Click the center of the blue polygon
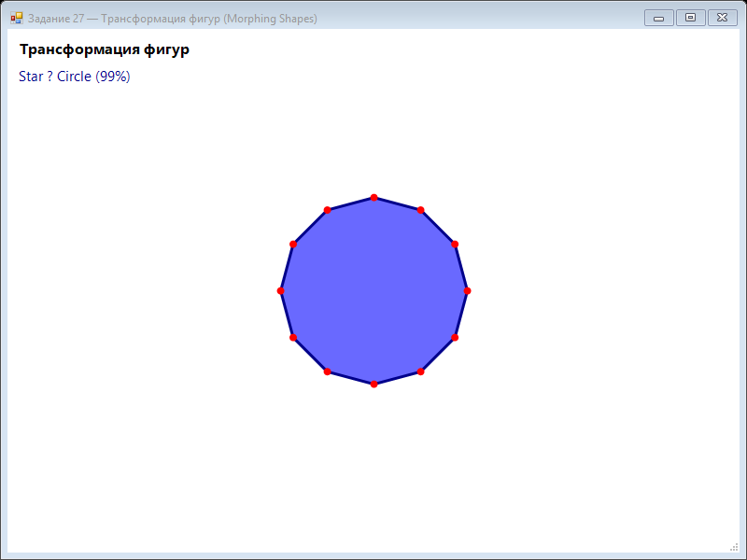 [374, 291]
